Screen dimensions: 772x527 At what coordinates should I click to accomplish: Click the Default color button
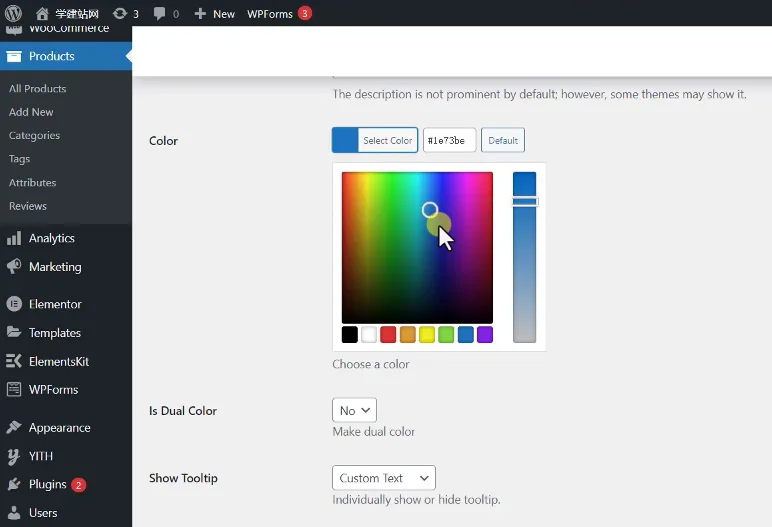(x=502, y=141)
